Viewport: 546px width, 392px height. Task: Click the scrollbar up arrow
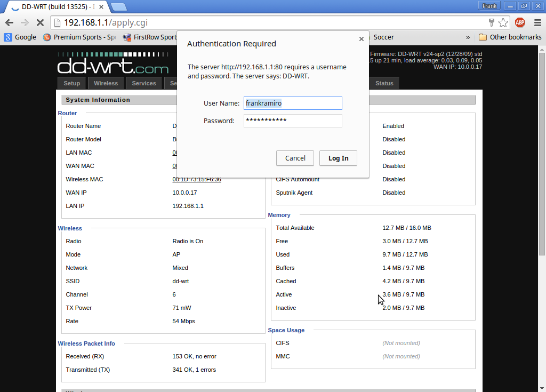click(542, 49)
